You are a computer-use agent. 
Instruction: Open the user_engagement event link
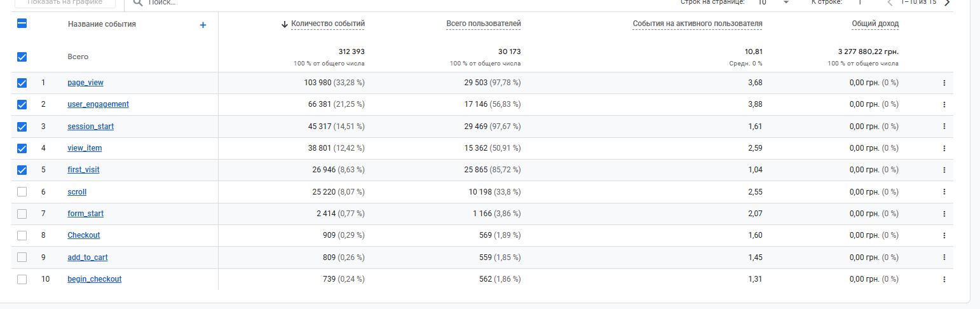pyautogui.click(x=98, y=104)
